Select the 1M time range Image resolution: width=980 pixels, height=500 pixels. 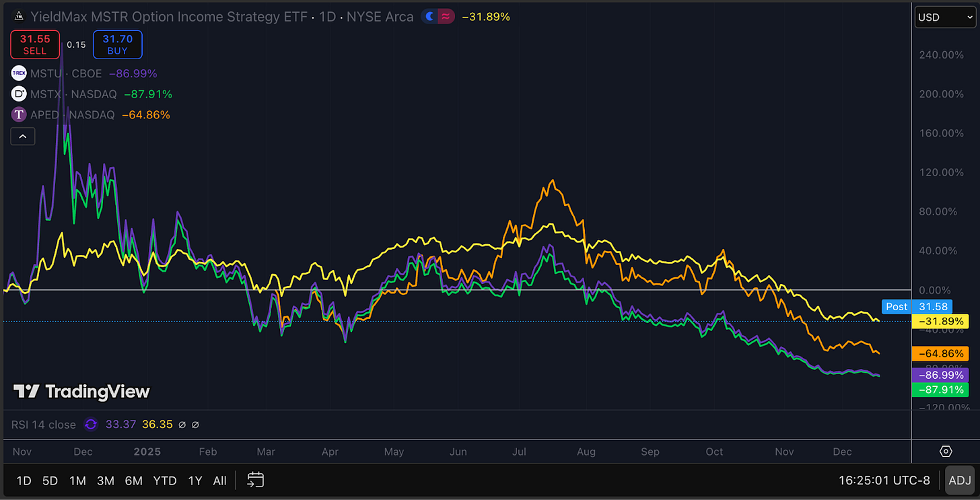[77, 480]
